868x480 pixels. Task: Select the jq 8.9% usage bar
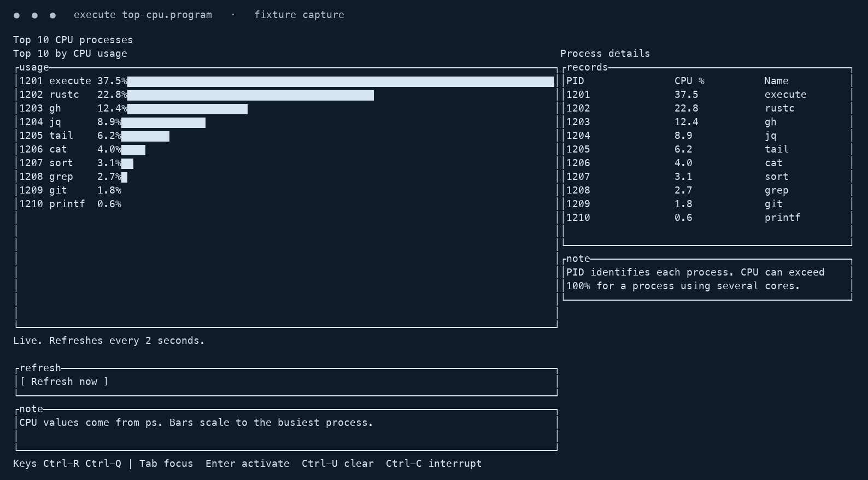(x=163, y=122)
